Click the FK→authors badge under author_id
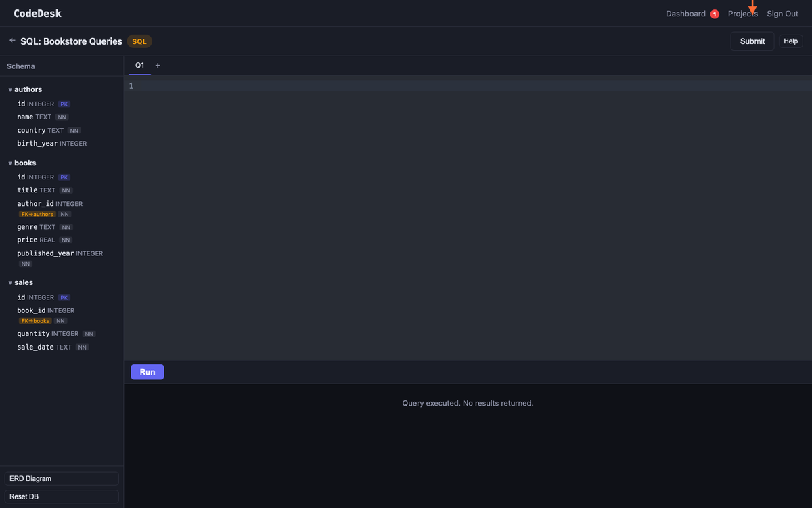The height and width of the screenshot is (508, 812). pos(37,214)
